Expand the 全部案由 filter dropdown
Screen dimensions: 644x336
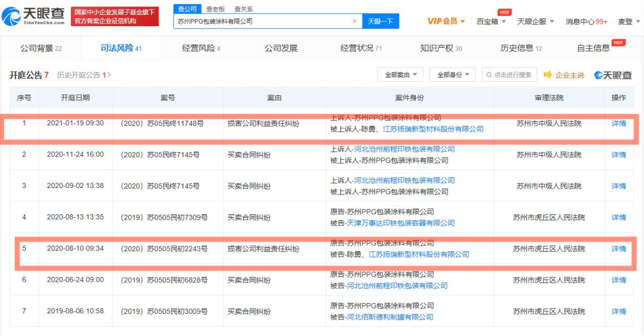[x=401, y=75]
